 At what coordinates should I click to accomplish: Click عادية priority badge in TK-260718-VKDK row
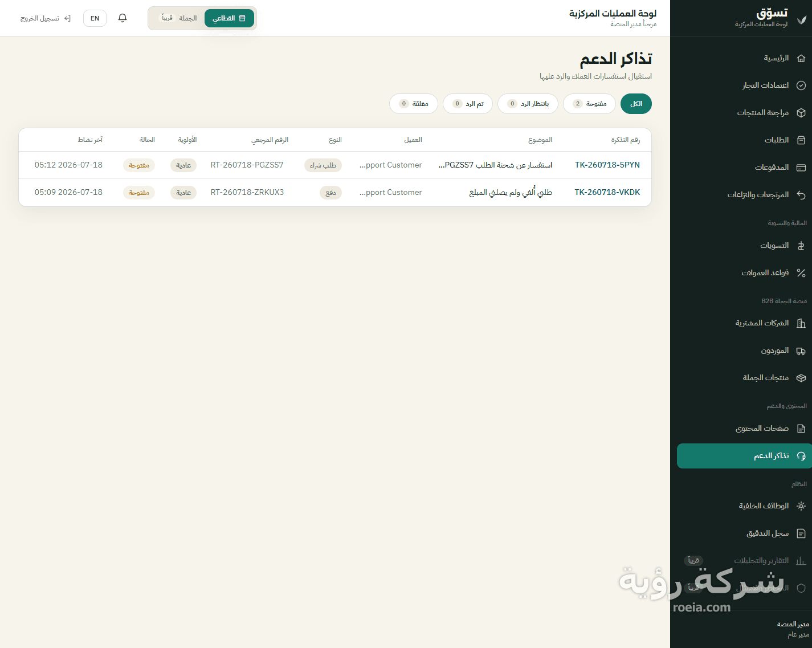click(183, 193)
